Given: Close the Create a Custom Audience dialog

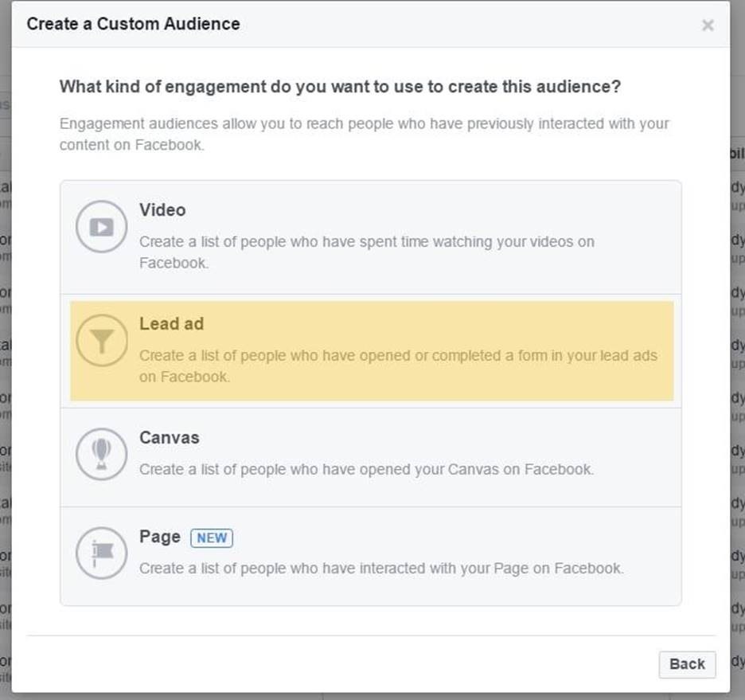Looking at the screenshot, I should 707,25.
